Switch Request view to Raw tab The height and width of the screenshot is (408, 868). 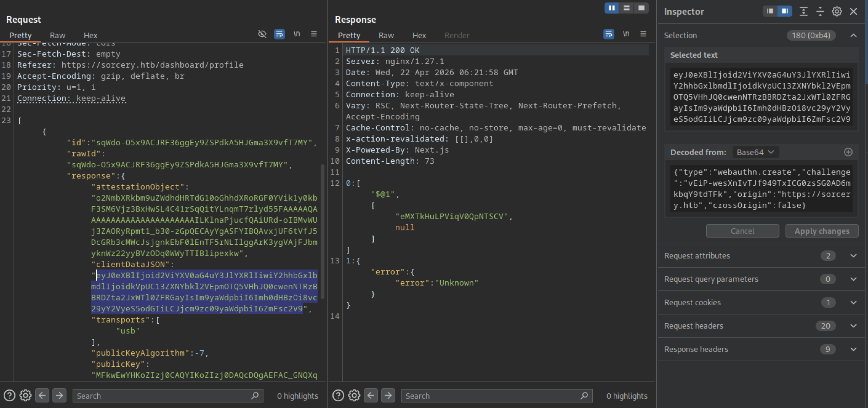(x=57, y=35)
